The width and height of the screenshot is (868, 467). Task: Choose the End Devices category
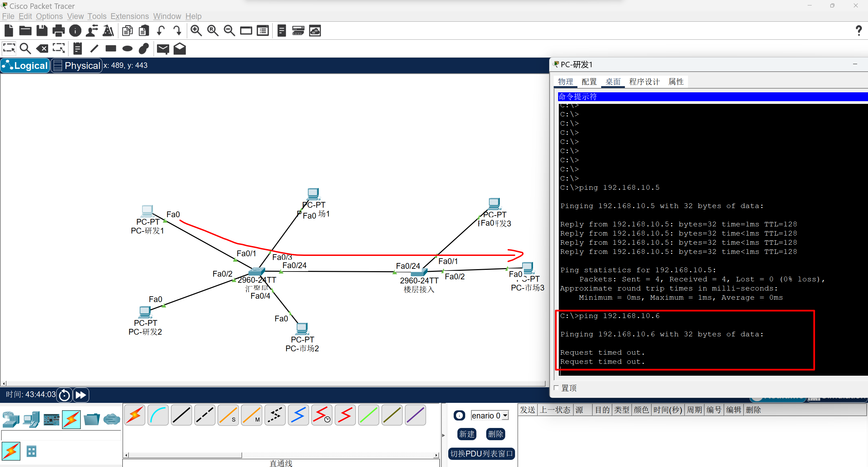pyautogui.click(x=31, y=419)
